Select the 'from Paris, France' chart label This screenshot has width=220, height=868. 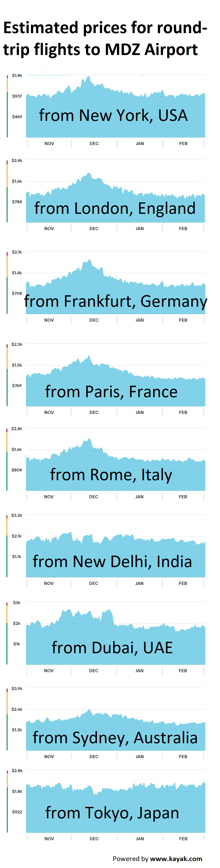[111, 392]
